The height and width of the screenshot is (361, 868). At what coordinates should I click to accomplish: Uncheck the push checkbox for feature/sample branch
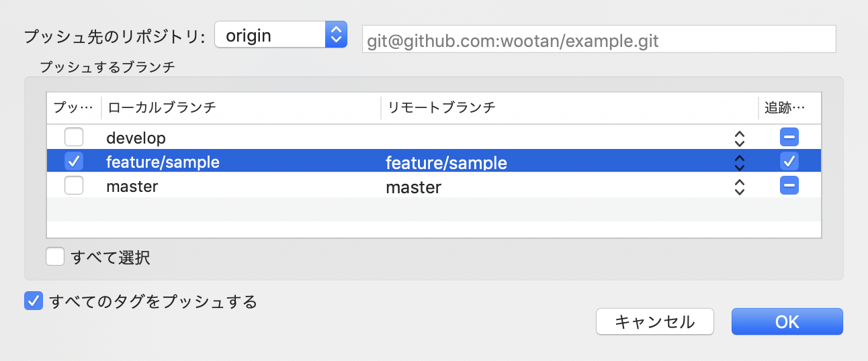(x=74, y=162)
